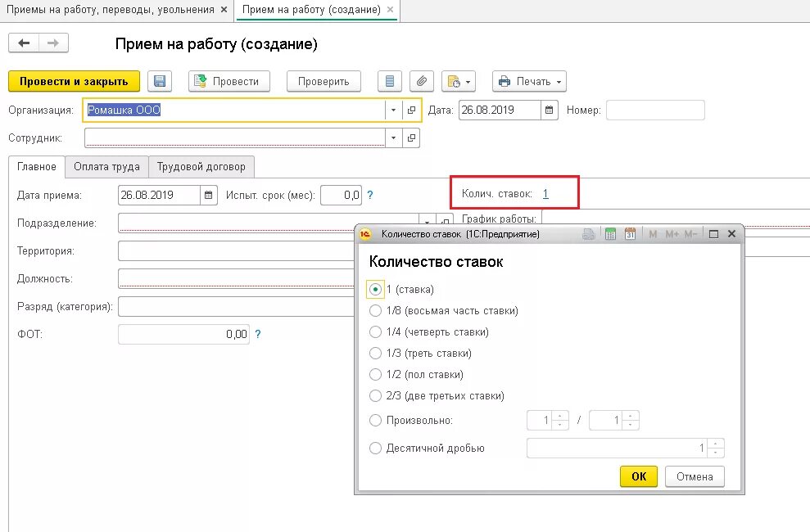This screenshot has width=810, height=532.
Task: Adjust the Десятичной дробью spinner
Action: [716, 449]
